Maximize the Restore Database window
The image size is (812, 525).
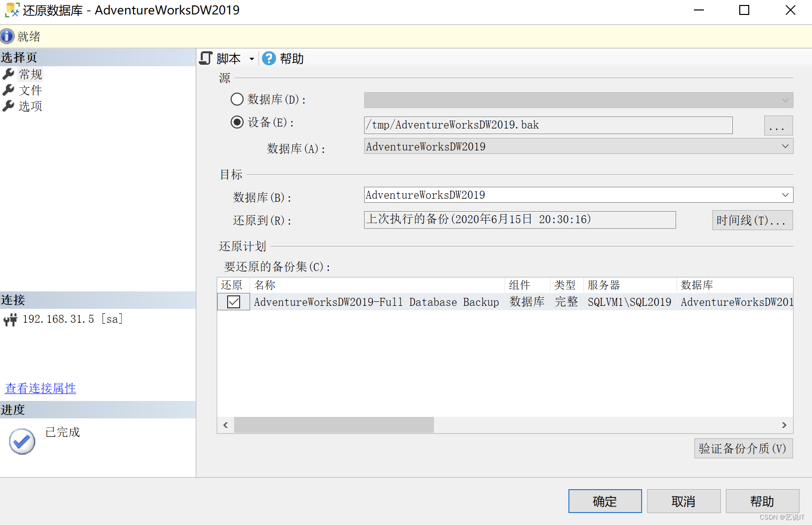pyautogui.click(x=744, y=10)
